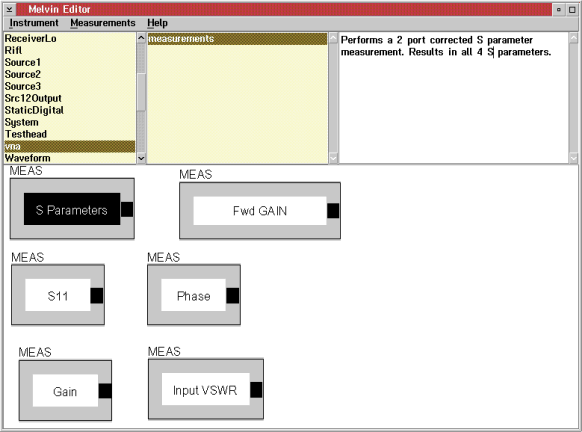Open the Help menu
This screenshot has height=432, width=582.
157,23
